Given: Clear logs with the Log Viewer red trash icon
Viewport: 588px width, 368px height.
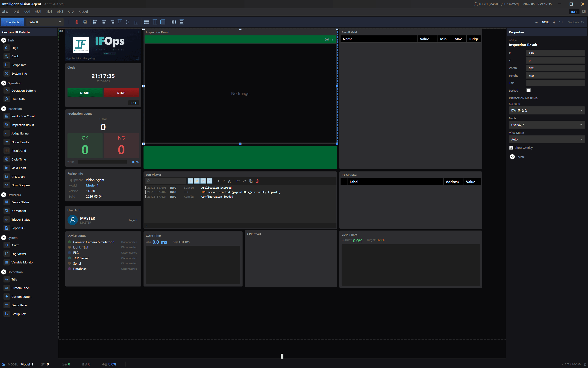Looking at the screenshot, I should tap(257, 181).
